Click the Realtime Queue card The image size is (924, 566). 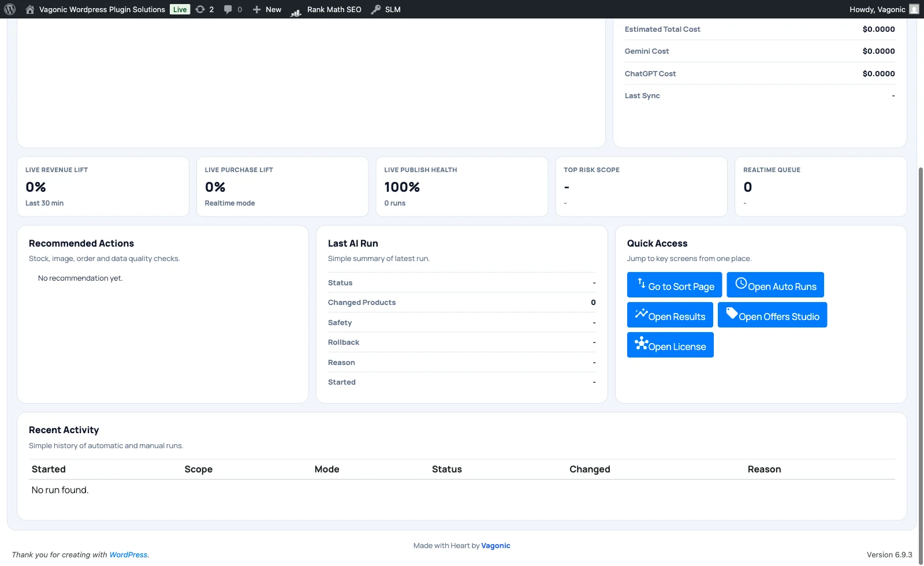[821, 187]
